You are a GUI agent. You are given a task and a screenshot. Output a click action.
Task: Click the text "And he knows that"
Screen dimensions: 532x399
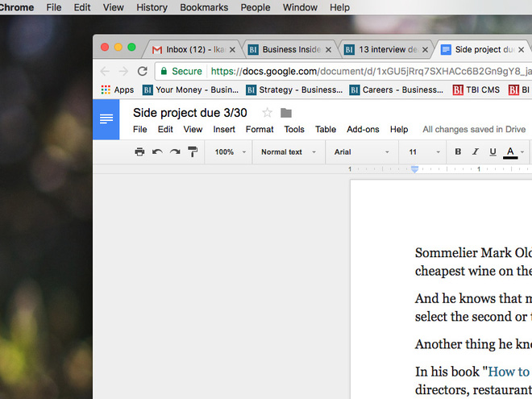point(468,299)
